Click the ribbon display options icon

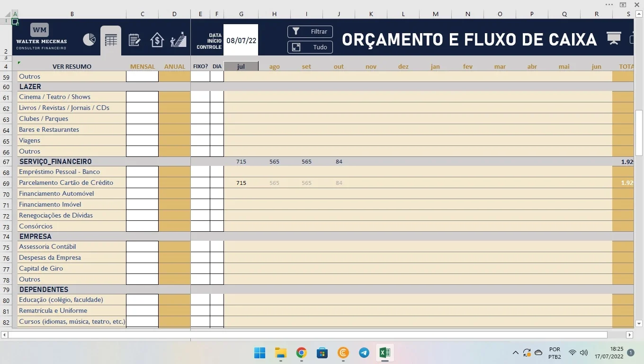click(x=623, y=5)
